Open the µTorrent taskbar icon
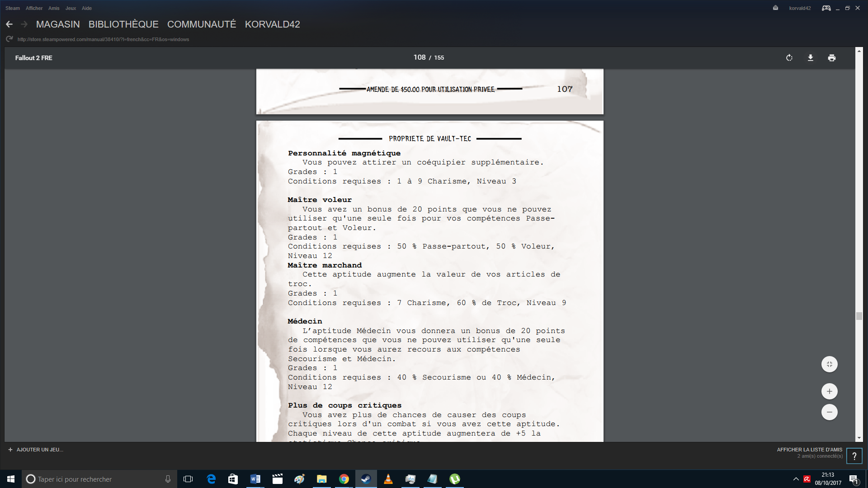 pos(455,479)
